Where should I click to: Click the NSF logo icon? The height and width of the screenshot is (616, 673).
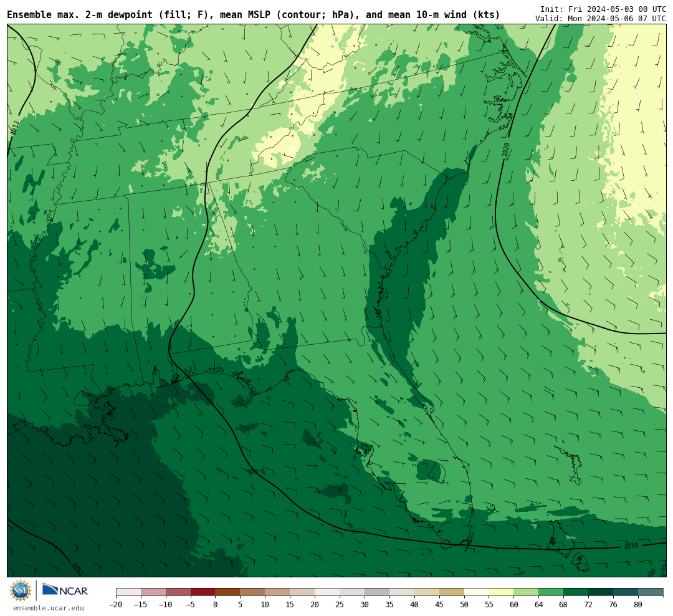21,590
